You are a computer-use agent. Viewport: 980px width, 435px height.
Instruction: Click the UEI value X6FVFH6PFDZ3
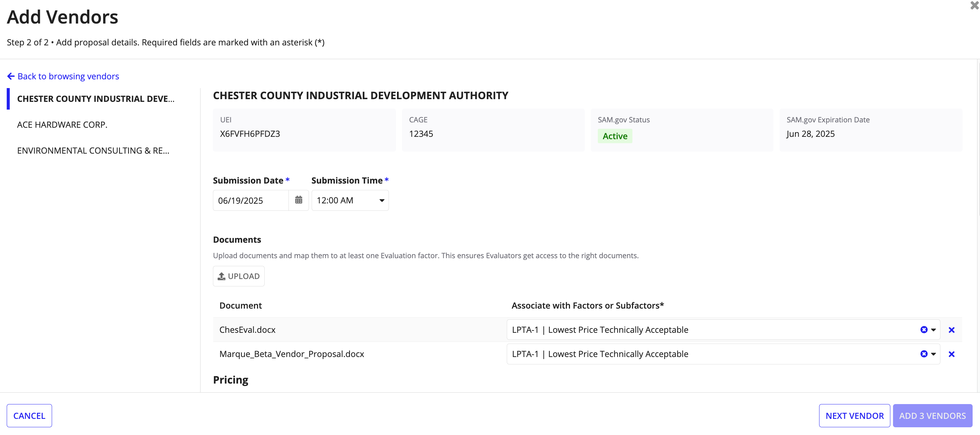[x=250, y=134]
